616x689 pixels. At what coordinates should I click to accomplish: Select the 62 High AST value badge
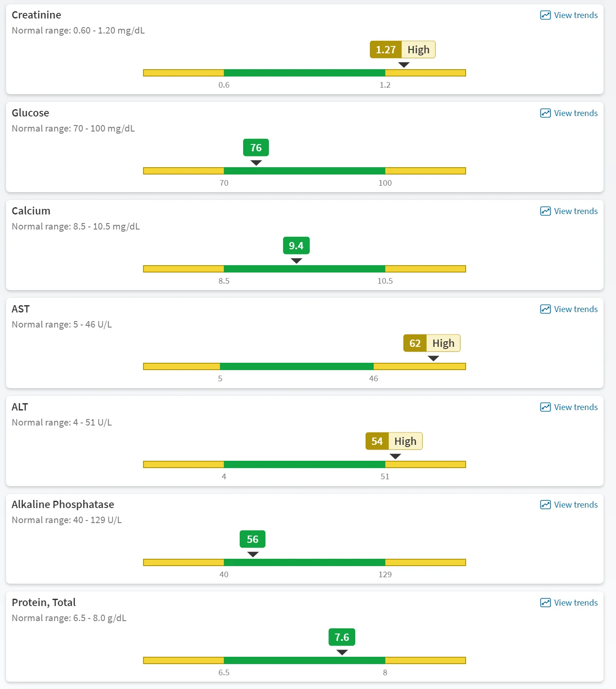[432, 343]
